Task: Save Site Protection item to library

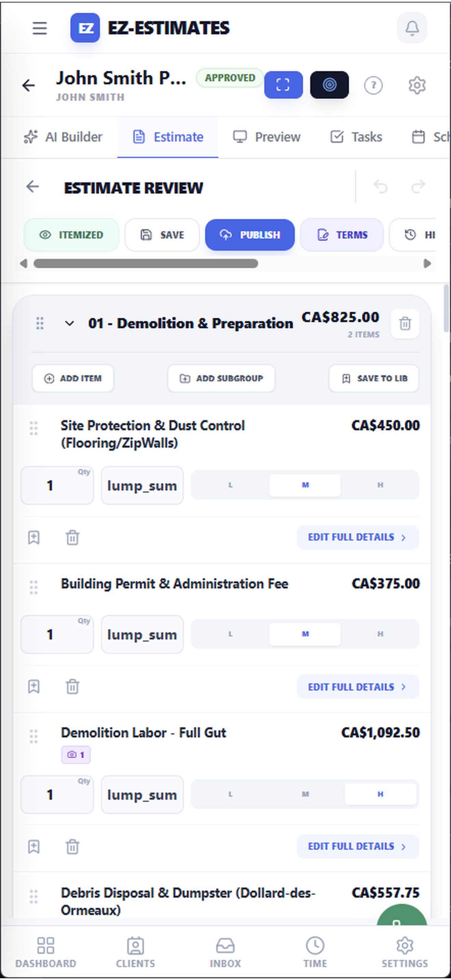Action: click(x=34, y=537)
